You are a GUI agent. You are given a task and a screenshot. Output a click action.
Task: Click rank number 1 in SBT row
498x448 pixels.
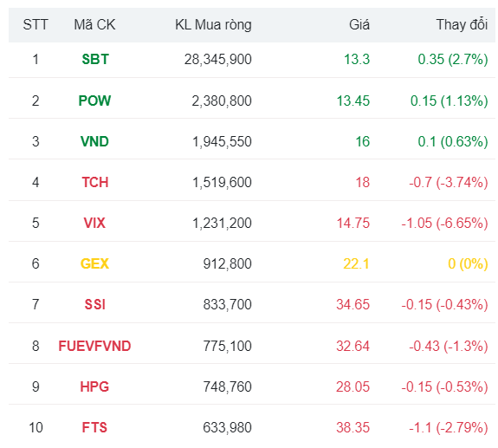click(x=36, y=60)
